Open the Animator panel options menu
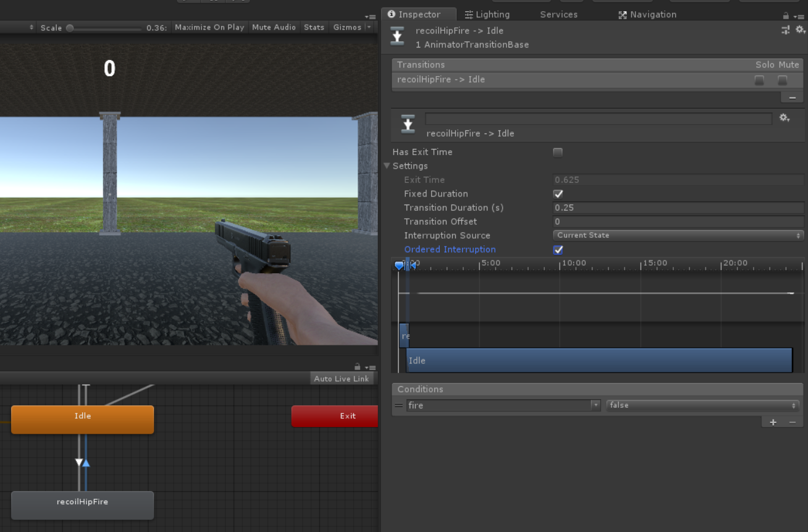Image resolution: width=808 pixels, height=532 pixels. [370, 367]
